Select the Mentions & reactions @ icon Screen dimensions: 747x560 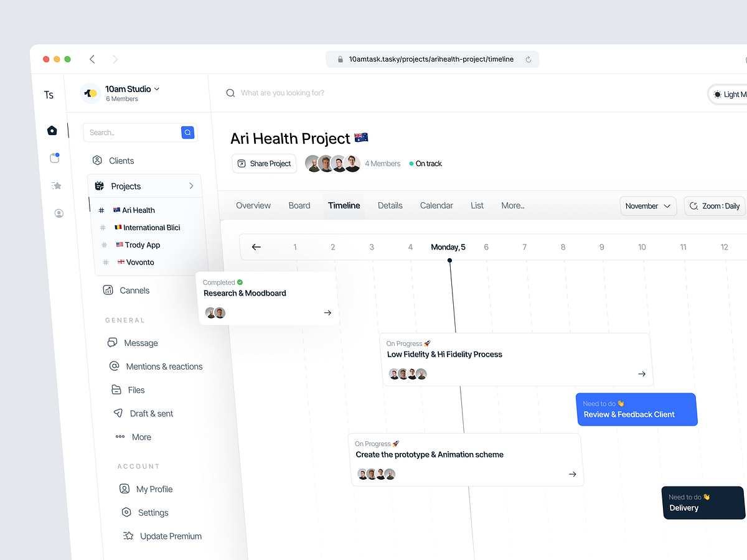click(115, 366)
